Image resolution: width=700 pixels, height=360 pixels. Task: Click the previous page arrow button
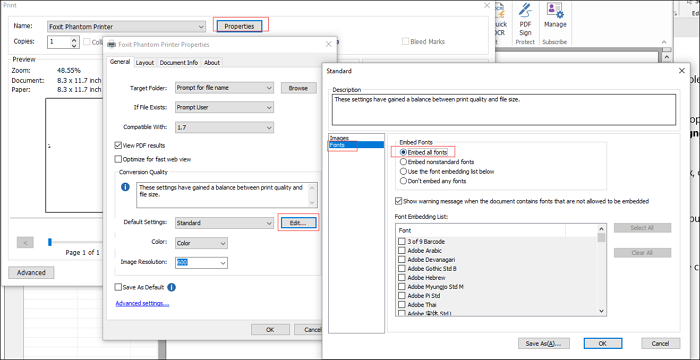pyautogui.click(x=25, y=243)
